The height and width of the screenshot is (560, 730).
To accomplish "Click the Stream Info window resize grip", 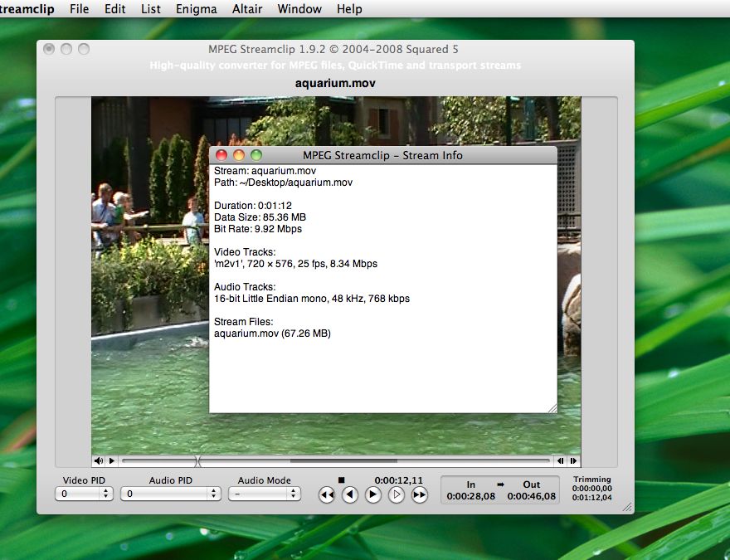I will click(552, 408).
